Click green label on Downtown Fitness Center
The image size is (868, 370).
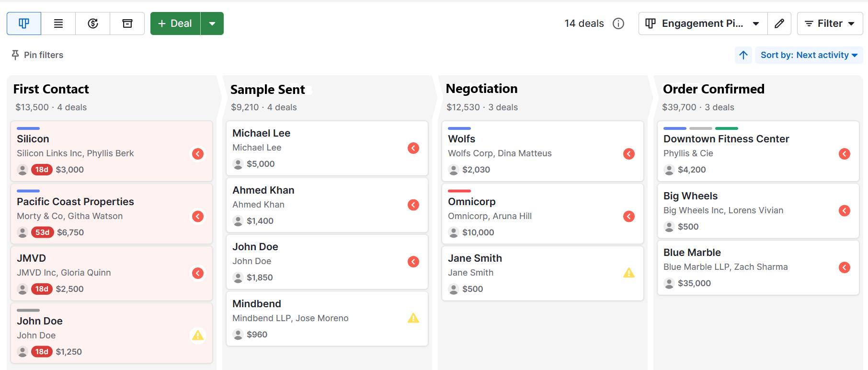coord(727,128)
